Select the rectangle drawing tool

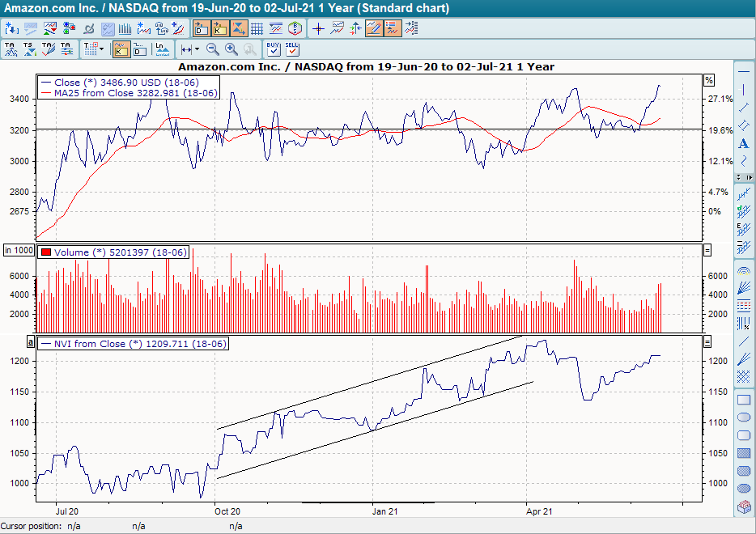tap(743, 399)
